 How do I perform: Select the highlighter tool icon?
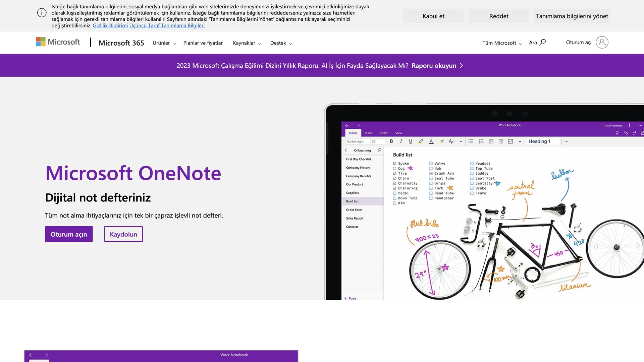[421, 141]
